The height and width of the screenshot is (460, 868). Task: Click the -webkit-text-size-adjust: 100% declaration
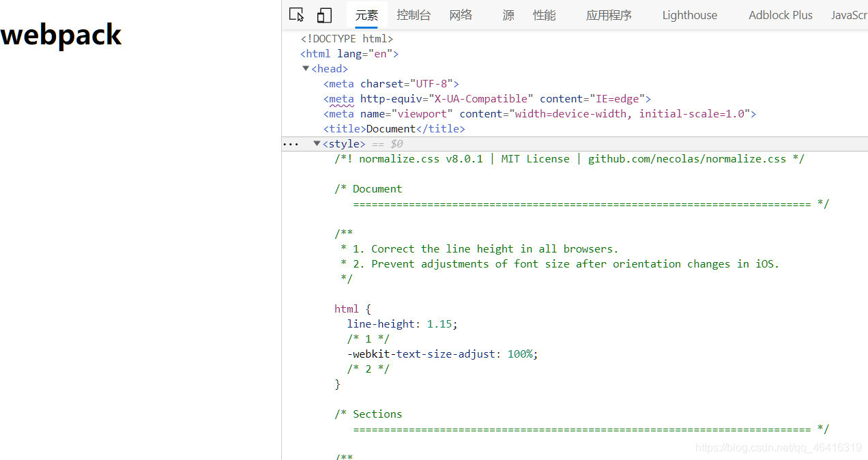443,354
